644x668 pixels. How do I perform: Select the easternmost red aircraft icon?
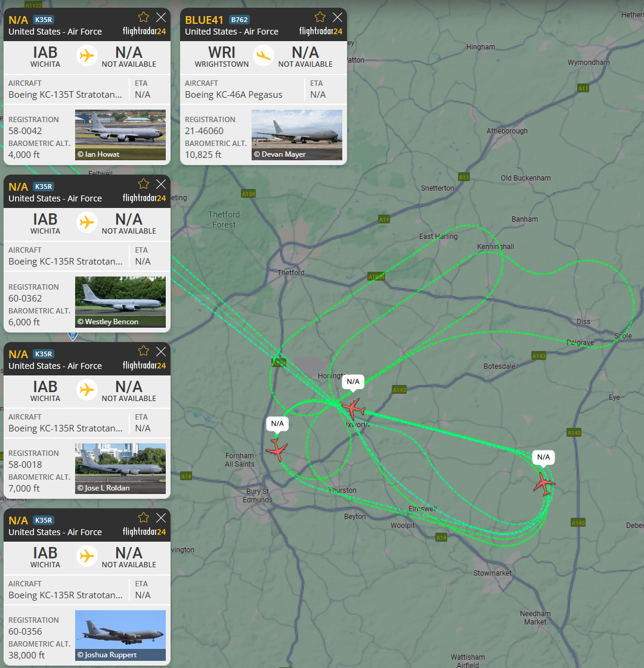(544, 483)
